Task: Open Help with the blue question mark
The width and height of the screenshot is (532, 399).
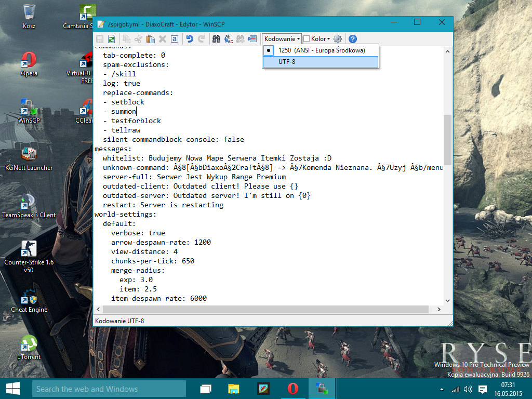Action: pyautogui.click(x=353, y=39)
